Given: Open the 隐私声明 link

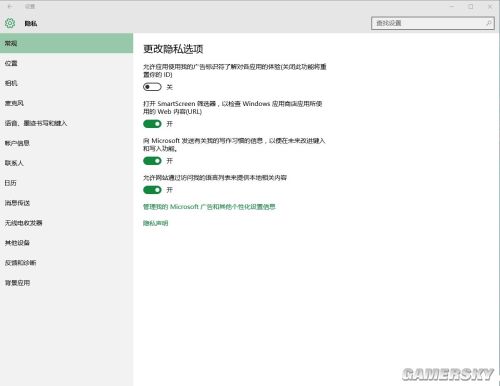Looking at the screenshot, I should [x=155, y=223].
